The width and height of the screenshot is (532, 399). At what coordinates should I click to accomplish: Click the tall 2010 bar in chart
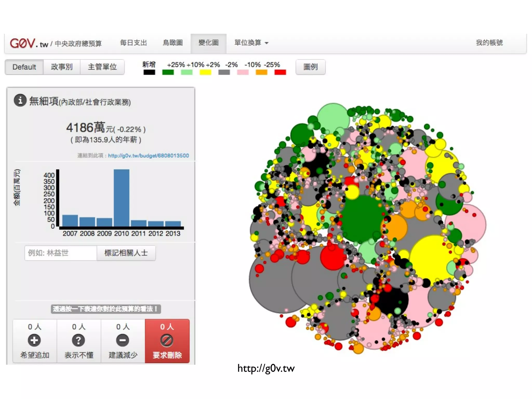121,197
